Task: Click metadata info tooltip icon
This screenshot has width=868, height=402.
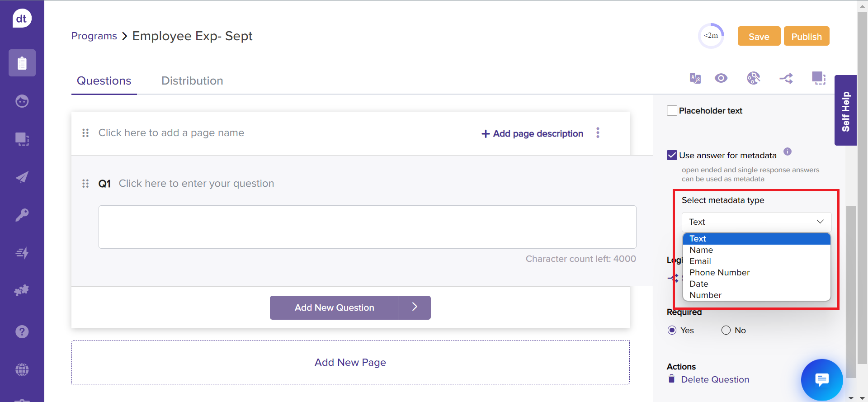Action: coord(788,151)
